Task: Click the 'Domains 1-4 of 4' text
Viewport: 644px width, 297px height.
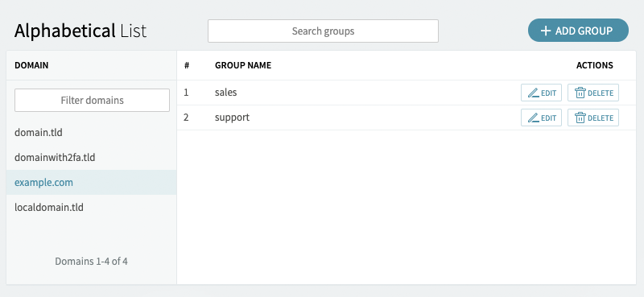Action: tap(91, 262)
